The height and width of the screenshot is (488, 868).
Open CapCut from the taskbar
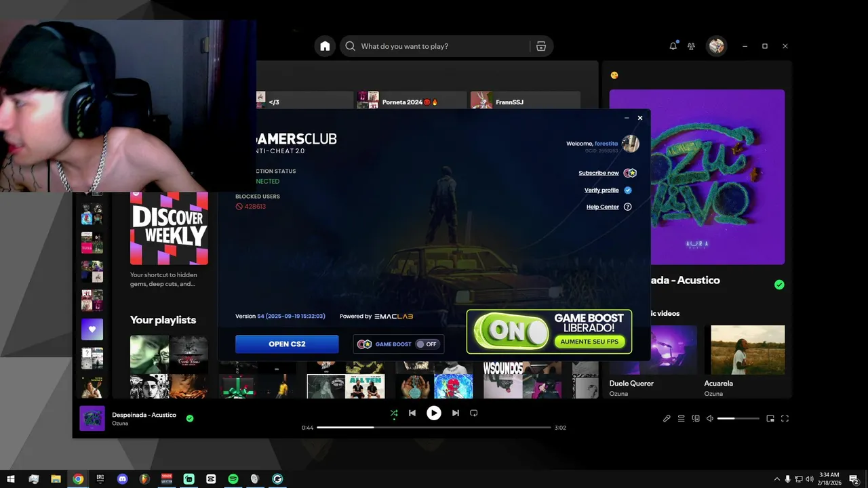[x=211, y=479]
